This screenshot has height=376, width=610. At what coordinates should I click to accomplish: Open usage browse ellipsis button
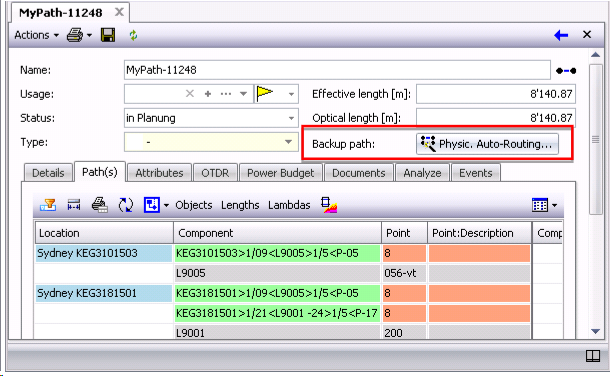coord(226,94)
